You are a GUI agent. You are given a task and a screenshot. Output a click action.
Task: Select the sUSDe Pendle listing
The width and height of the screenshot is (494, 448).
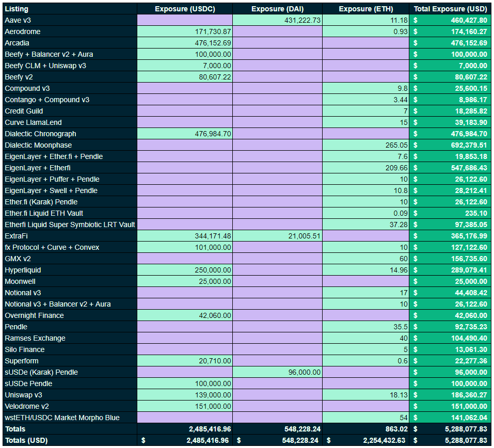click(x=70, y=383)
